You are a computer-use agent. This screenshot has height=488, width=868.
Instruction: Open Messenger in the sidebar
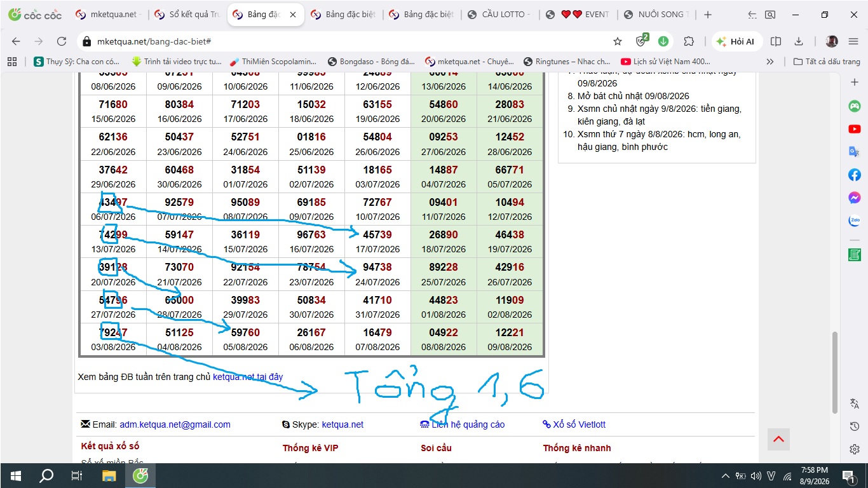[x=855, y=198]
